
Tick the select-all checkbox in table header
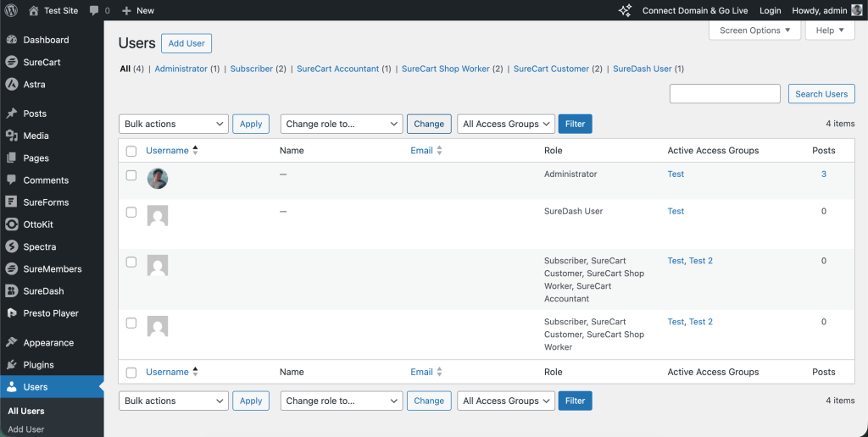coord(131,151)
